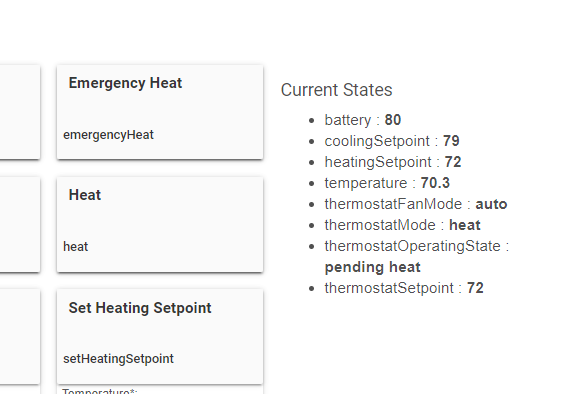Click the partially visible card left of Emergency Heat

(20, 112)
